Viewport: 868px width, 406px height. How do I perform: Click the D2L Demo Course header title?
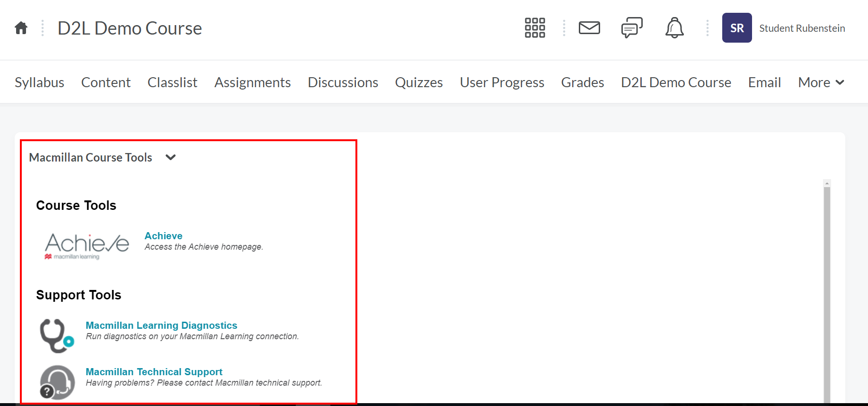[x=130, y=28]
